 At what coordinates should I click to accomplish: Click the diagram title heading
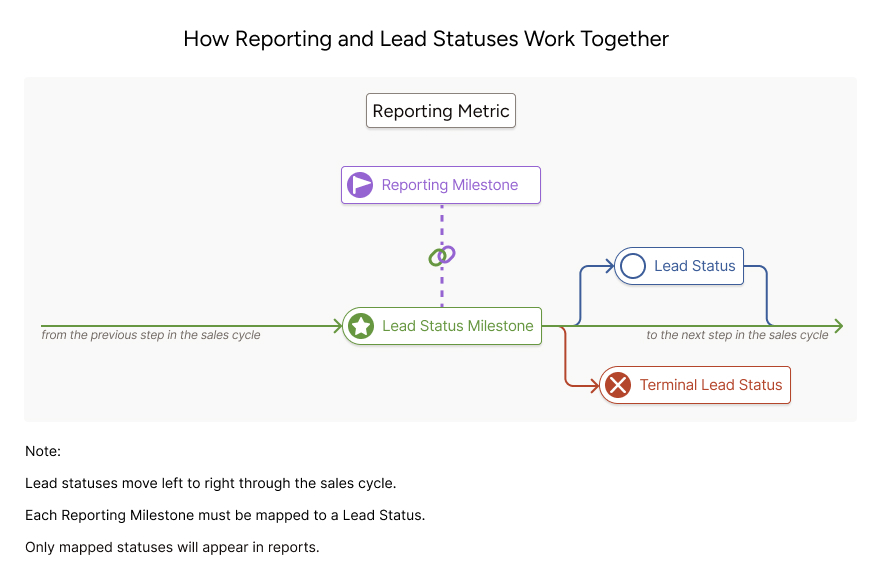click(426, 40)
